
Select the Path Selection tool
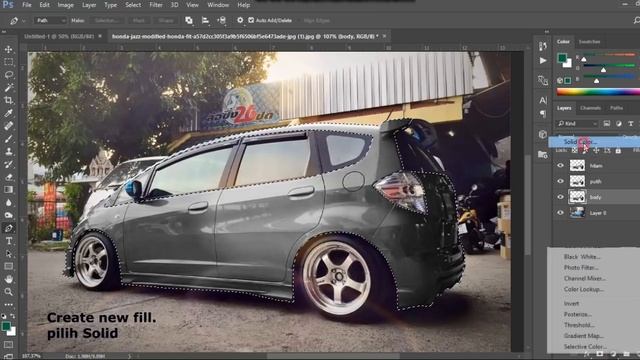pos(9,253)
